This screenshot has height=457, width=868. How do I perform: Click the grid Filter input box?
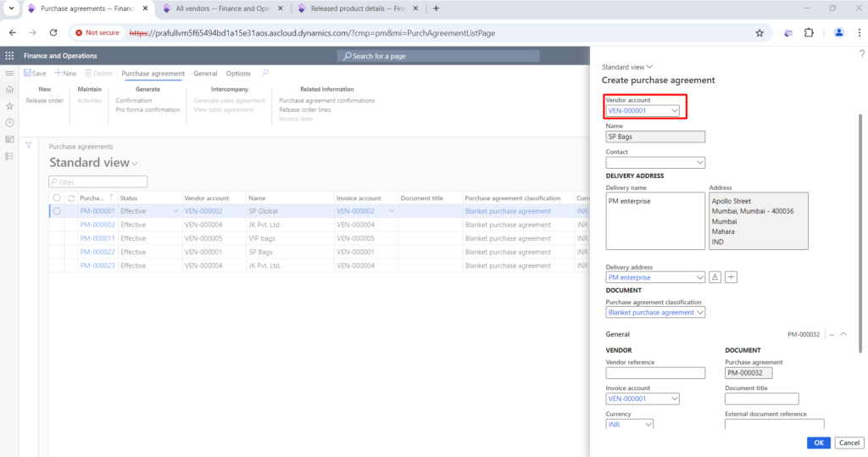coord(98,181)
